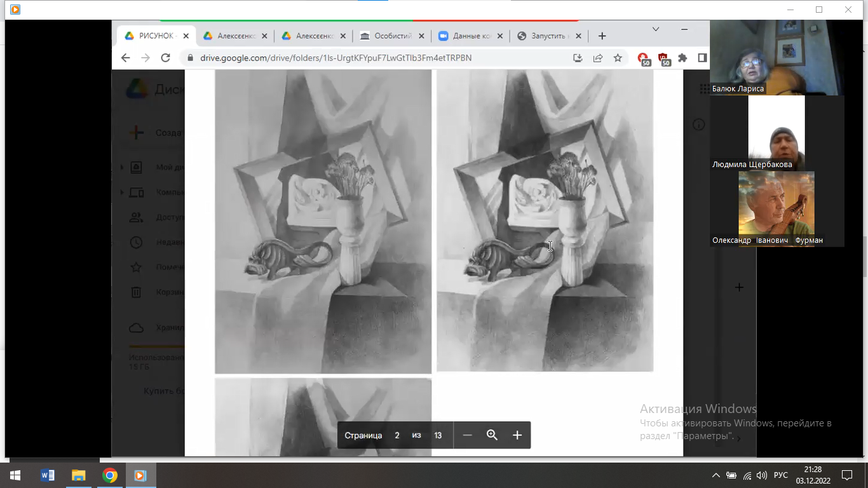Open a new browser tab
868x488 pixels.
(602, 36)
